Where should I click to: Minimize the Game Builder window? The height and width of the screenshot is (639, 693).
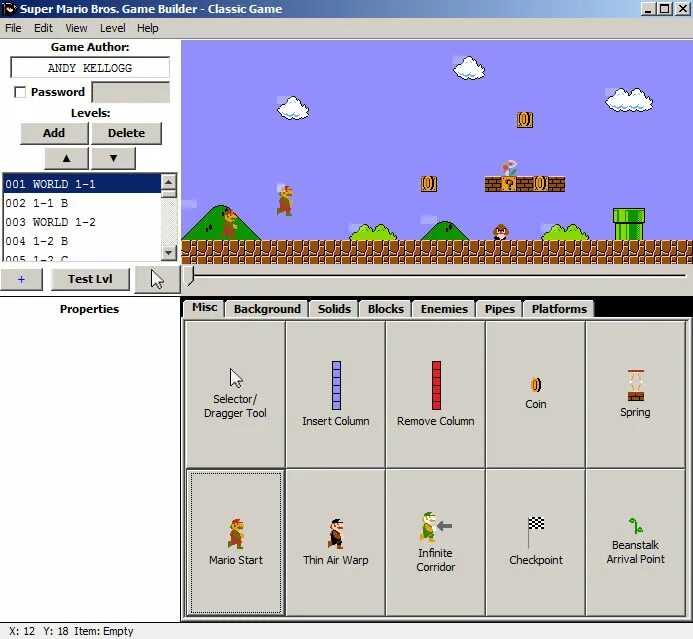click(648, 9)
